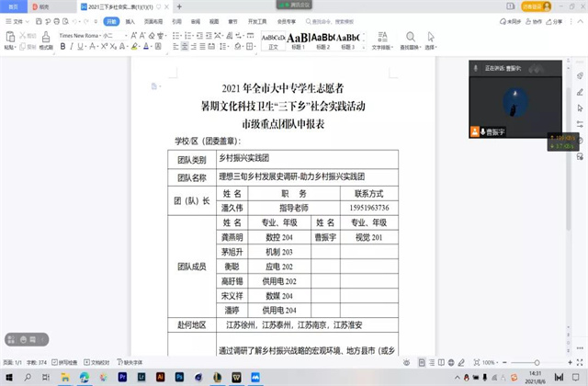Viewport: 588px width, 386px height.
Task: Click the Format Painter icon
Action: tap(45, 41)
